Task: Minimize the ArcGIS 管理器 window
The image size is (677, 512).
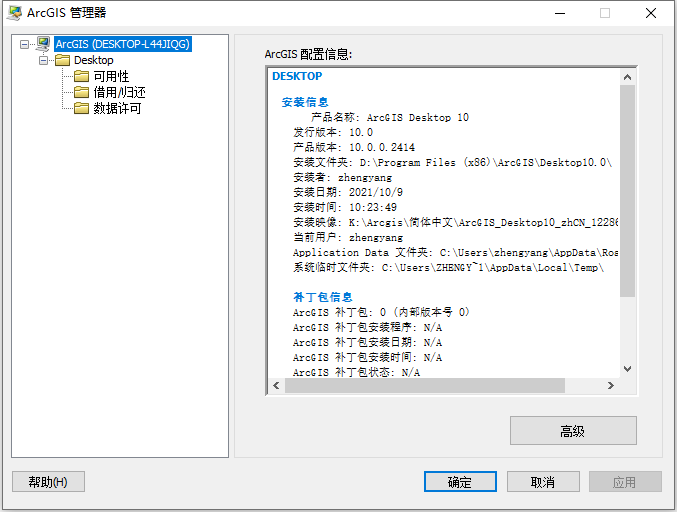Action: (560, 13)
